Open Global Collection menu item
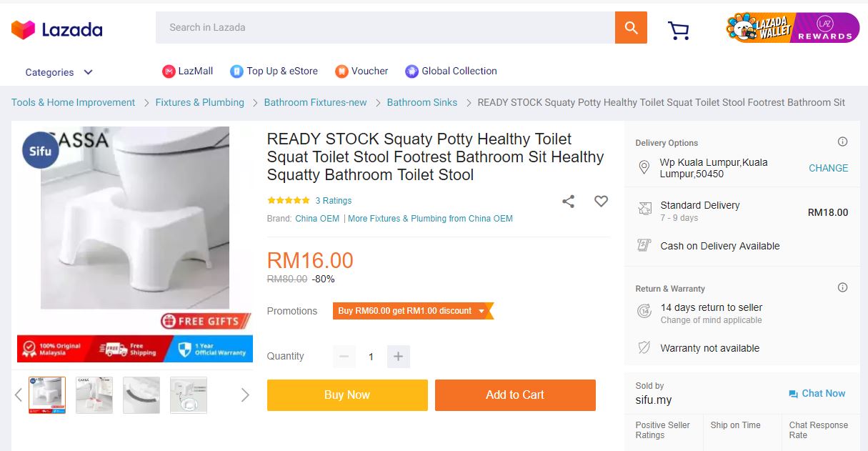This screenshot has height=451, width=868. click(x=451, y=71)
